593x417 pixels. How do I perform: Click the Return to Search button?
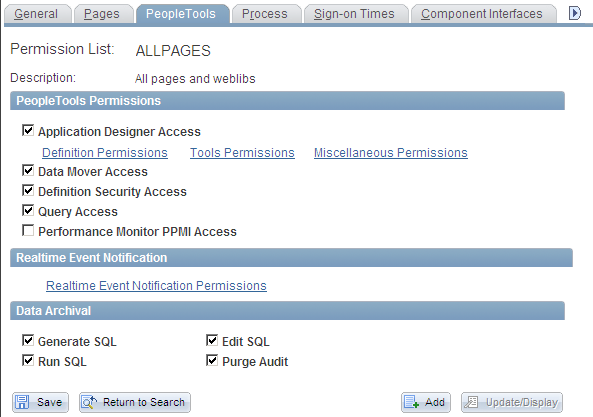(x=135, y=402)
